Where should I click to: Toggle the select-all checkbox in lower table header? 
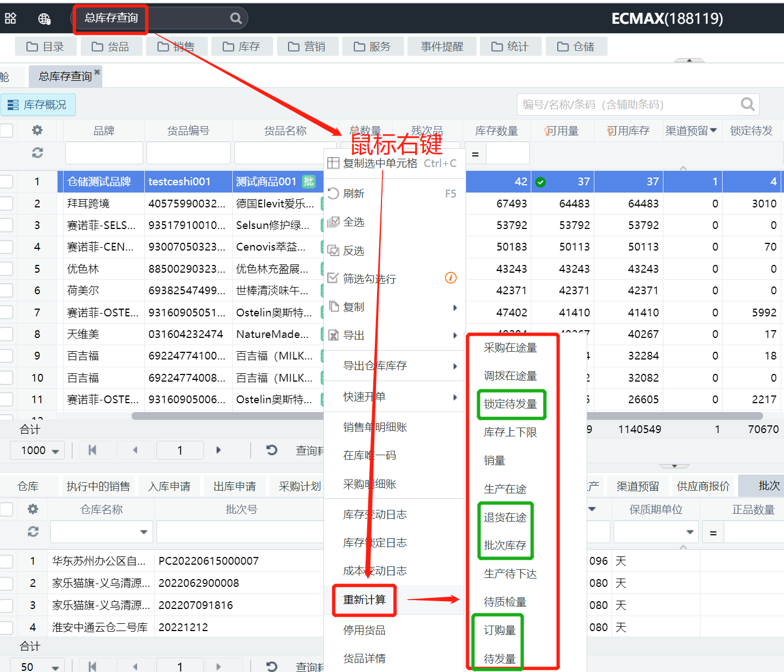[6, 509]
